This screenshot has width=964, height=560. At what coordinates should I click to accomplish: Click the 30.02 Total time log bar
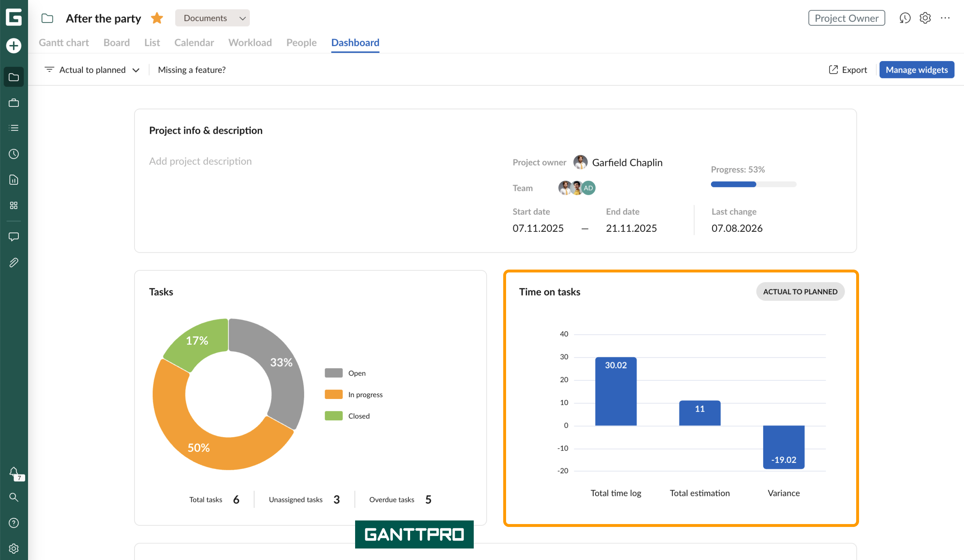click(616, 391)
